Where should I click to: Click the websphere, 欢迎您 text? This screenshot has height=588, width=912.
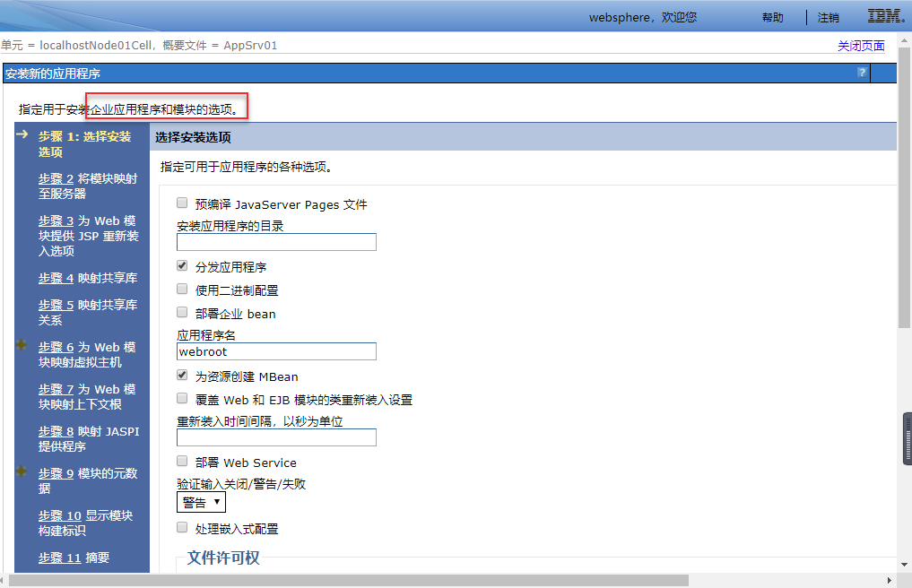643,17
